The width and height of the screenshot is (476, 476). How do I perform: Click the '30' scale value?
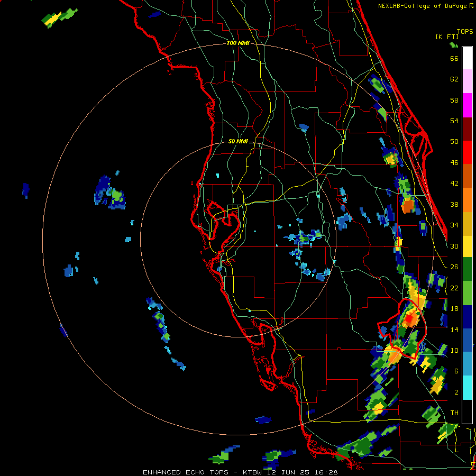[x=454, y=246]
